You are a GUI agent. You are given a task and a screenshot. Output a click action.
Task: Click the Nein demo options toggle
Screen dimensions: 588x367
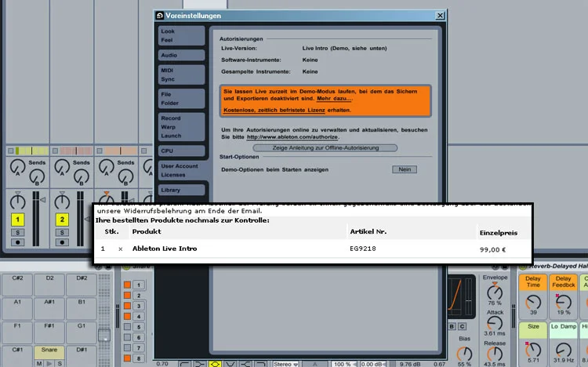pyautogui.click(x=405, y=169)
